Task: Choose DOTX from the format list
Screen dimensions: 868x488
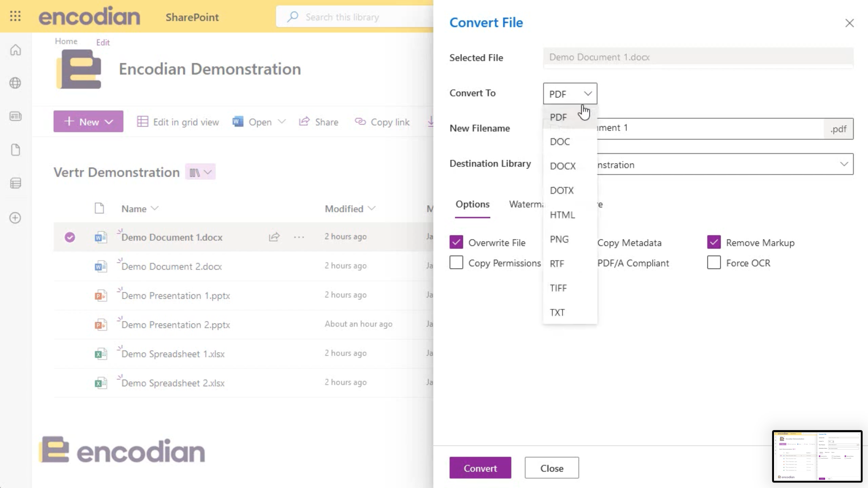Action: tap(570, 191)
